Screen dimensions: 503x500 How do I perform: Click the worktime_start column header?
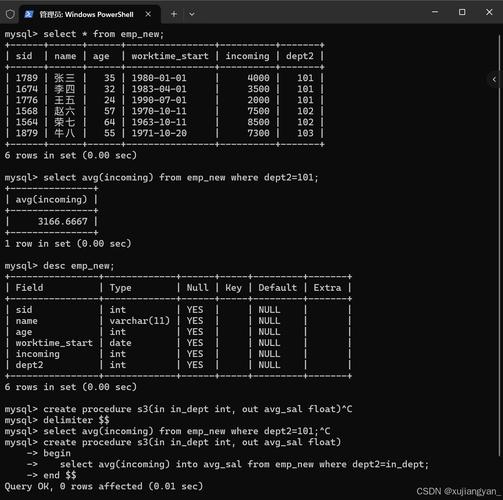170,56
